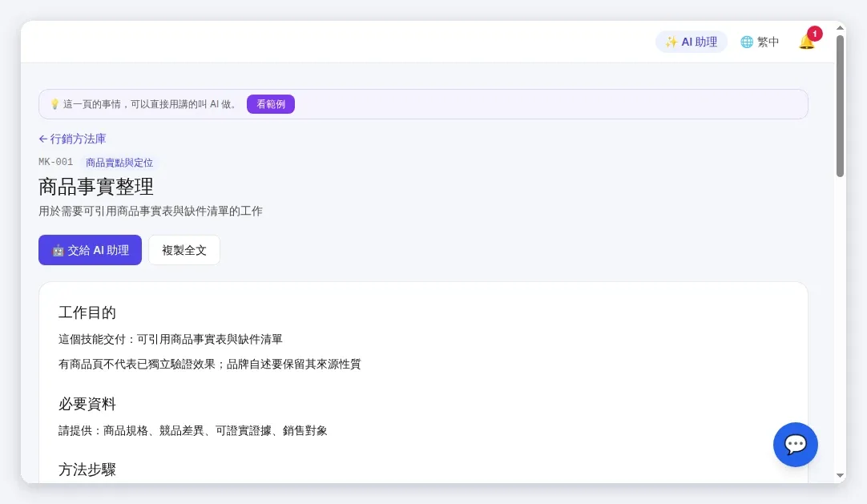The width and height of the screenshot is (867, 504).
Task: Click tip text 這一頁的事情，可以直接用講的叫 AI 做
Action: click(150, 104)
